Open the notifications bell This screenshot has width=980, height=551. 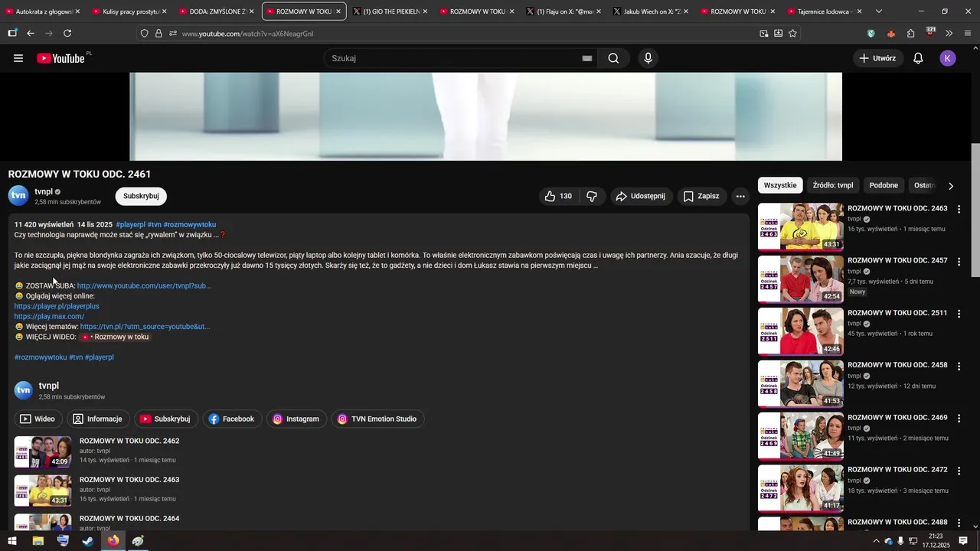click(x=918, y=58)
